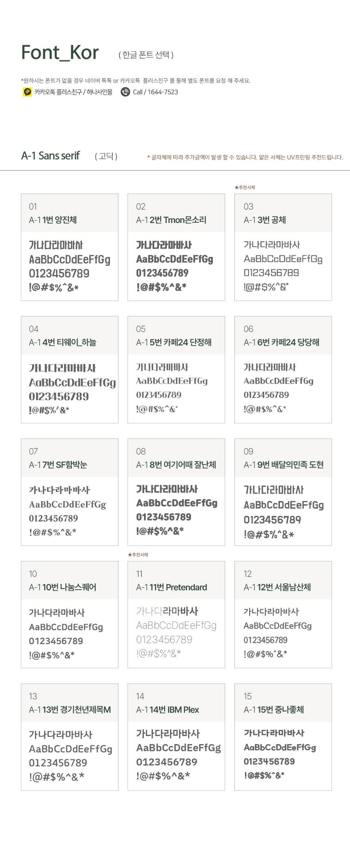The width and height of the screenshot is (350, 868).
Task: Click the Call 1644-7523 phone number
Action: pos(155,92)
